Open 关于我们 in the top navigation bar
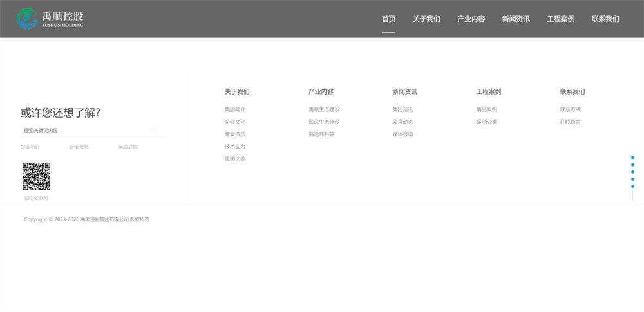The image size is (644, 312). coord(426,19)
